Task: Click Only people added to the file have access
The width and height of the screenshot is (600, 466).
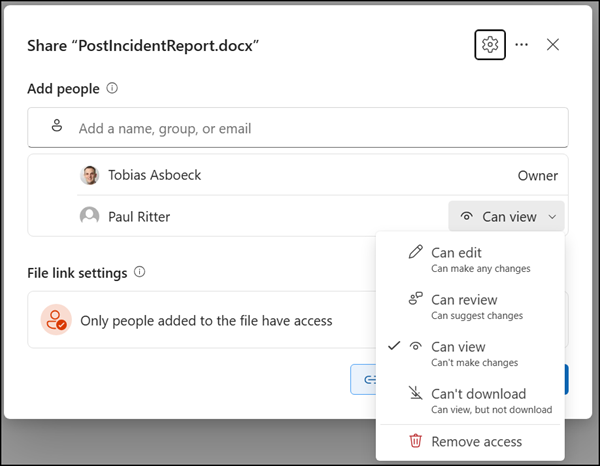Action: pos(206,321)
